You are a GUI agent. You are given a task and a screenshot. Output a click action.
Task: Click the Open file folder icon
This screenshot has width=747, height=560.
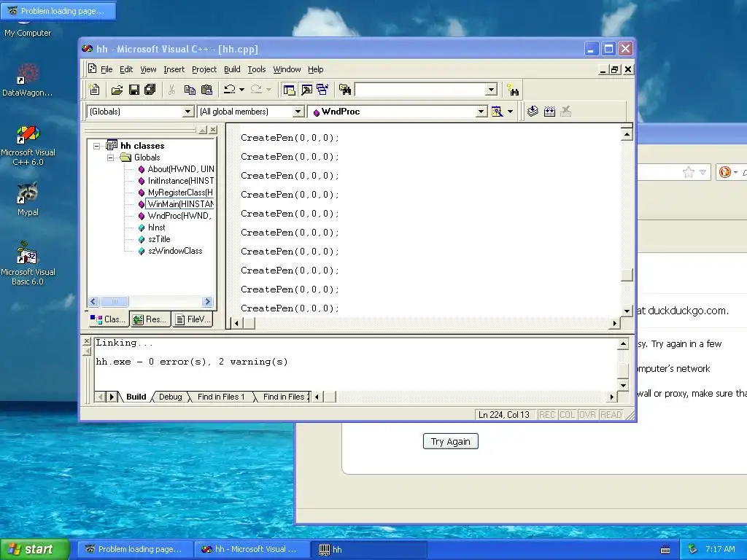[117, 90]
